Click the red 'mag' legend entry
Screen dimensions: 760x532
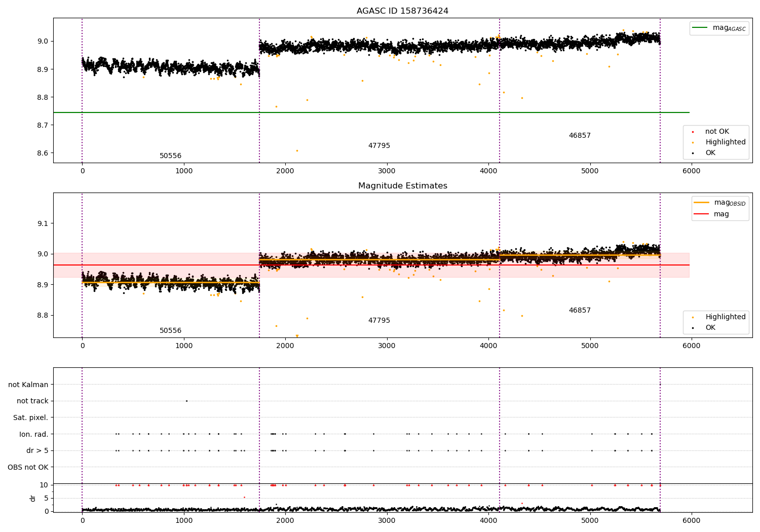coord(712,214)
